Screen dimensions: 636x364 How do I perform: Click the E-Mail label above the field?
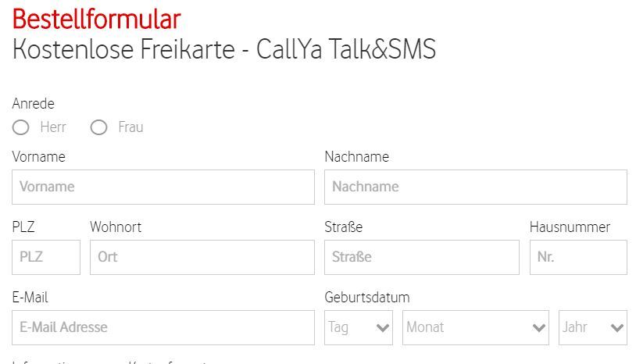30,298
